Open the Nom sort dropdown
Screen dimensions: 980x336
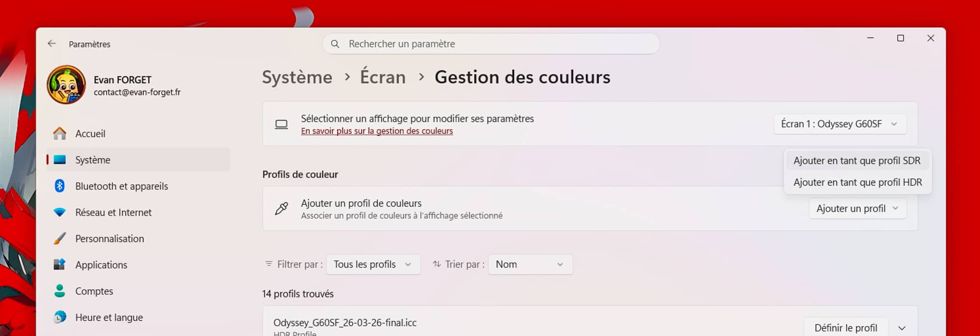[530, 264]
